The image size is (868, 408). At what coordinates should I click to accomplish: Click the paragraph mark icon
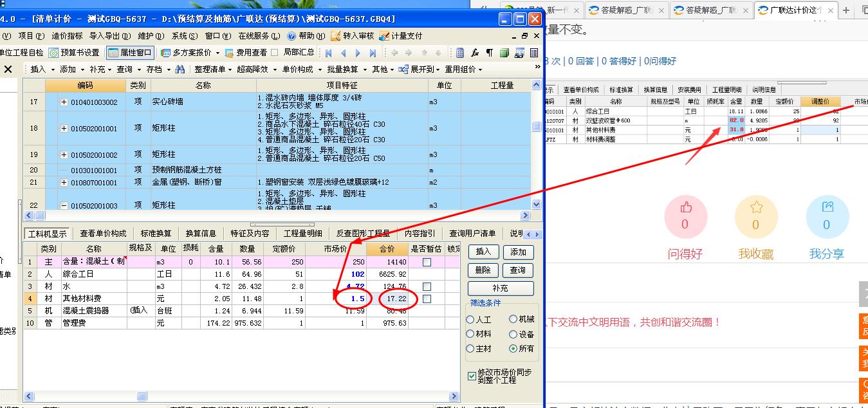[489, 53]
